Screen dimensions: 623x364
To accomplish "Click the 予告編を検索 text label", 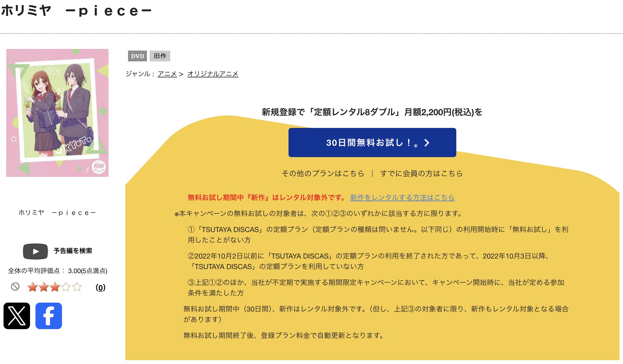I will [73, 251].
